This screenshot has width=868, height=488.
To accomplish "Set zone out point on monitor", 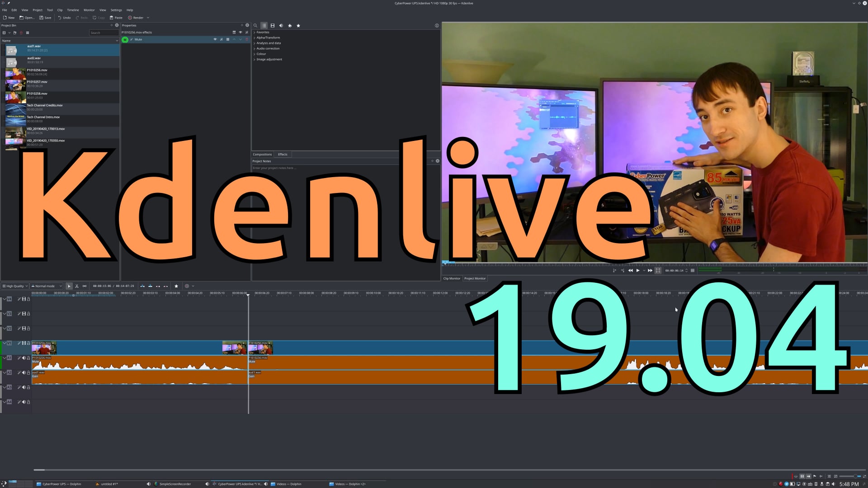I will coord(623,271).
